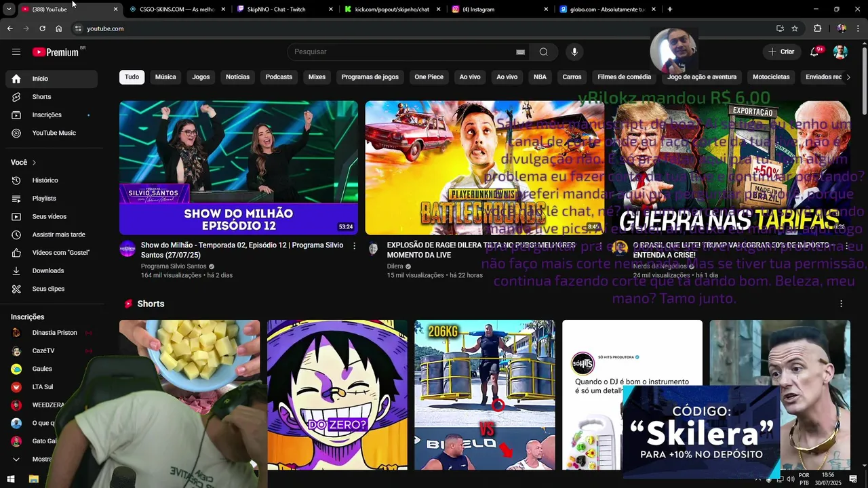Open Shorts in the sidebar
The image size is (868, 488).
pyautogui.click(x=52, y=97)
